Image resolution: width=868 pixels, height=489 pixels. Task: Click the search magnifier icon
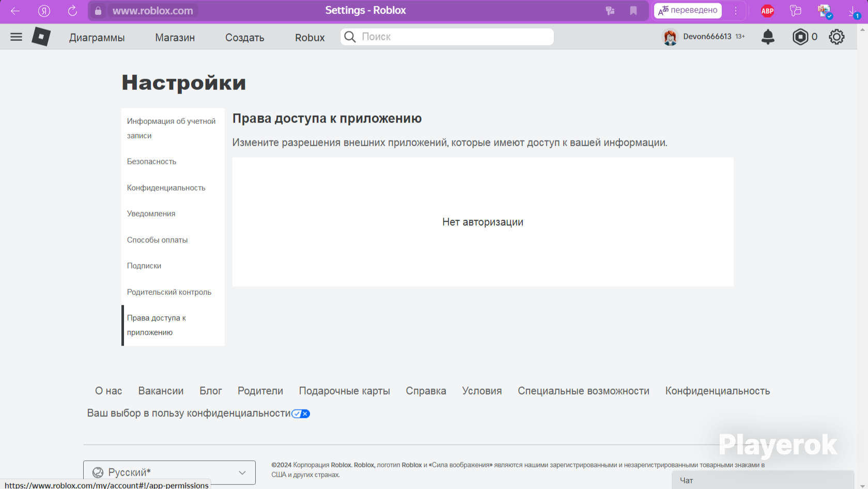coord(350,37)
